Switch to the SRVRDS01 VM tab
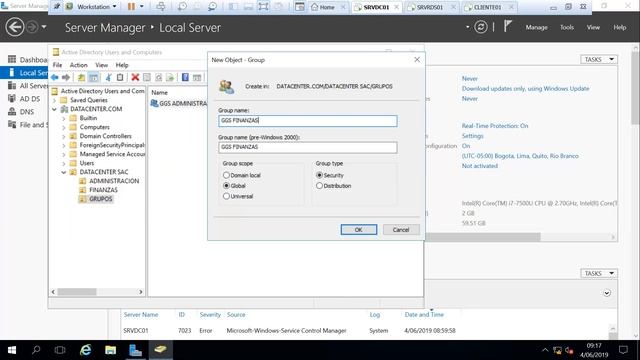Image resolution: width=640 pixels, height=360 pixels. click(429, 7)
